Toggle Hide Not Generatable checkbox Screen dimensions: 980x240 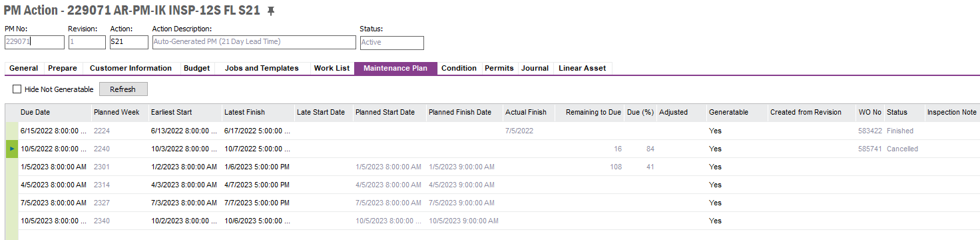(x=17, y=89)
